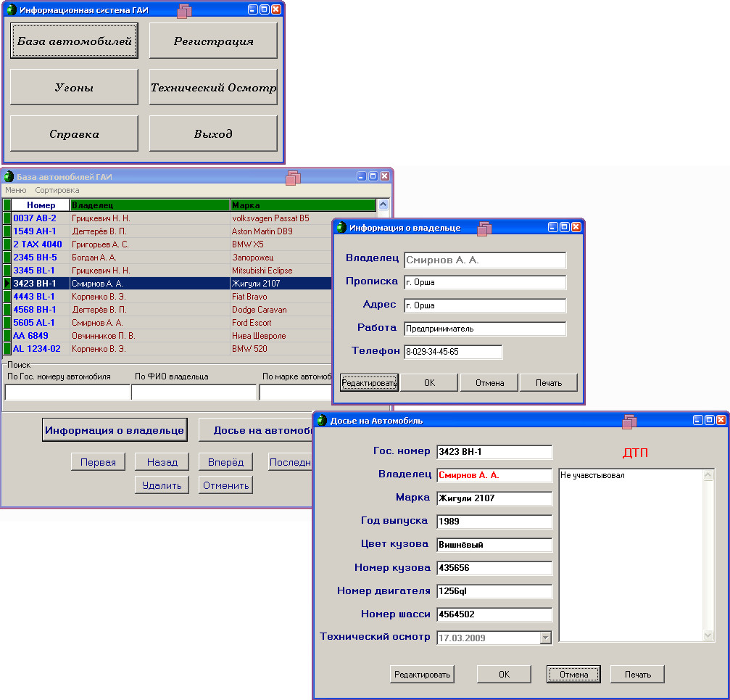The width and height of the screenshot is (730, 700).
Task: Click the Номер шасси field
Action: pos(494,614)
